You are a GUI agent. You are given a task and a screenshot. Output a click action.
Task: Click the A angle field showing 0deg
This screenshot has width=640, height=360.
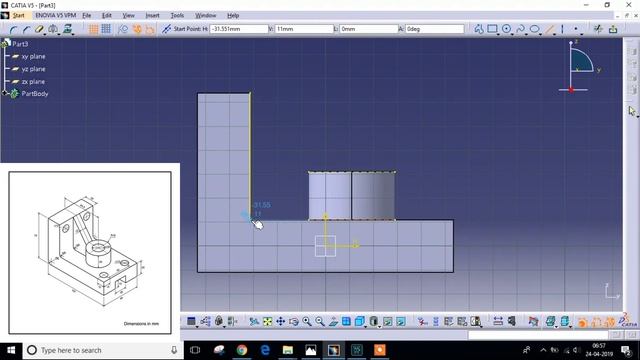point(435,29)
